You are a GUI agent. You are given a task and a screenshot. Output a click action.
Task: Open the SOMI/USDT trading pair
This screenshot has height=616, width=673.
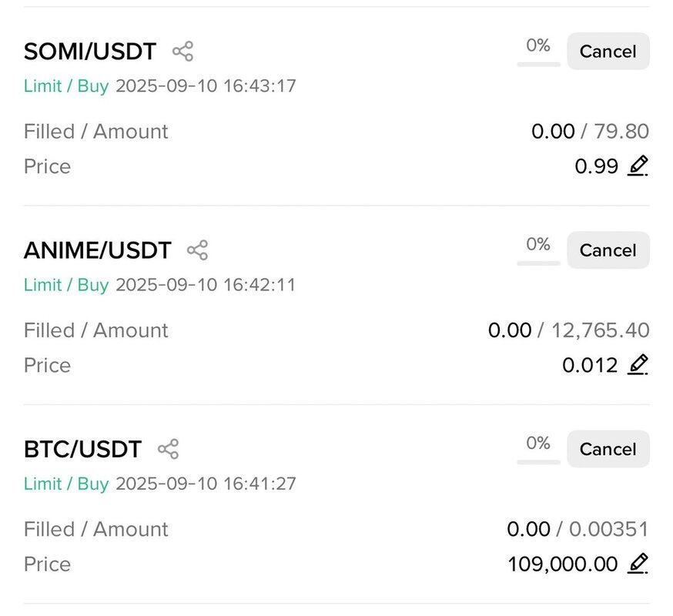90,52
